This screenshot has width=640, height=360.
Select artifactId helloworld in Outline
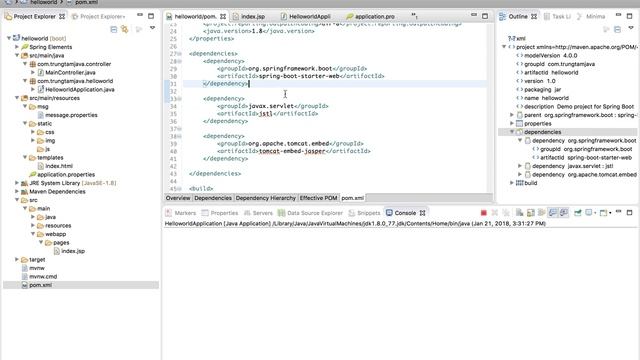[x=551, y=72]
